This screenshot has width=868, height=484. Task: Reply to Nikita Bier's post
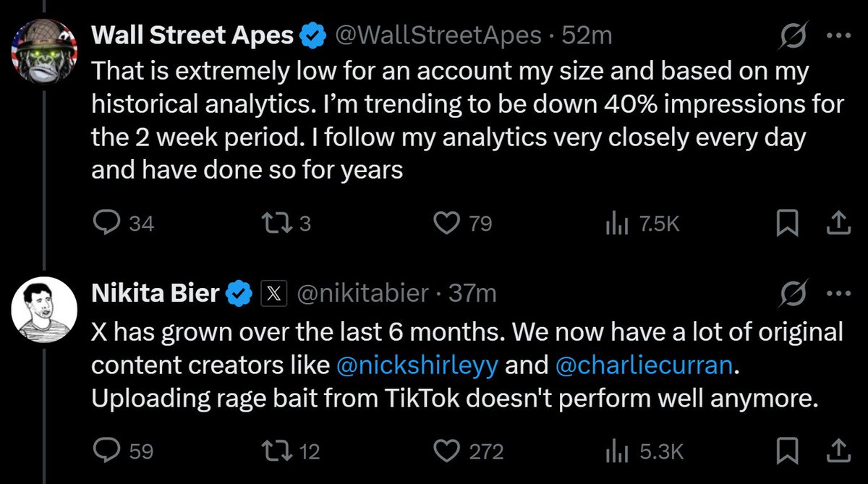[x=108, y=451]
